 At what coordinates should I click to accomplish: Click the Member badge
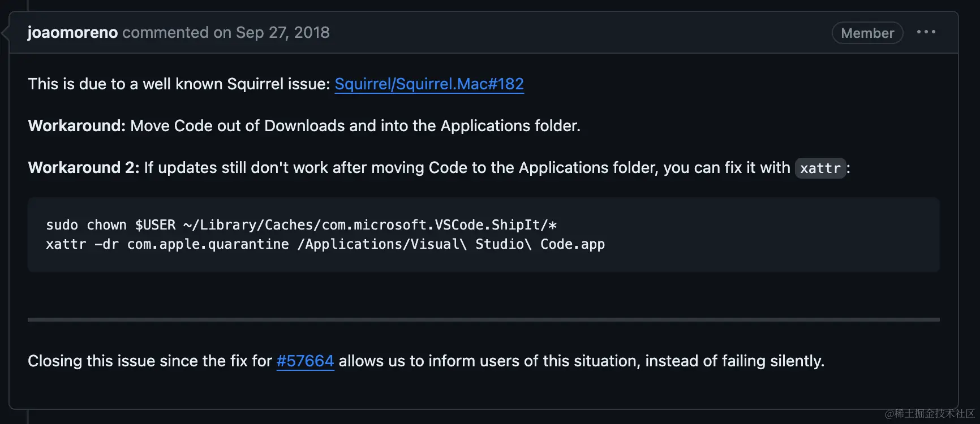click(x=867, y=33)
